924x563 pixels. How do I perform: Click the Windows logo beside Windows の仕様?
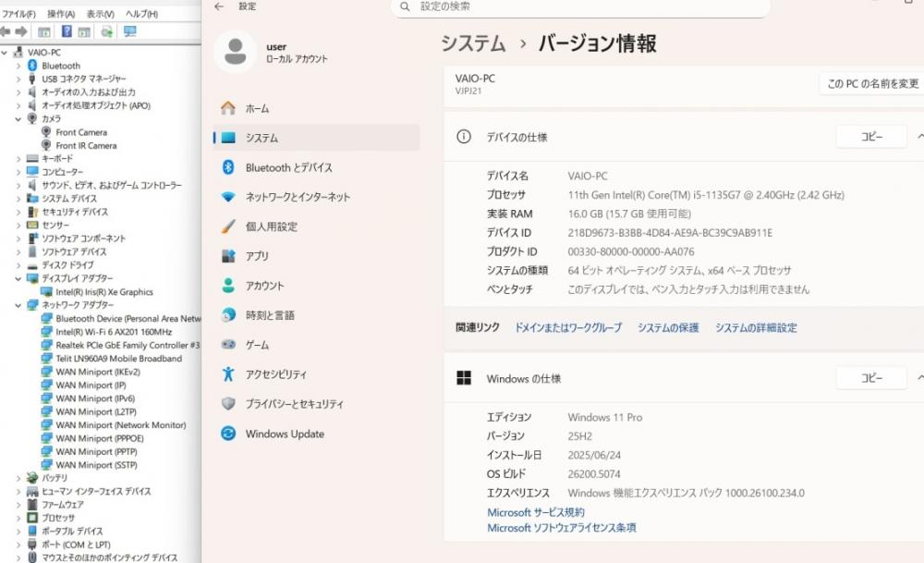464,378
